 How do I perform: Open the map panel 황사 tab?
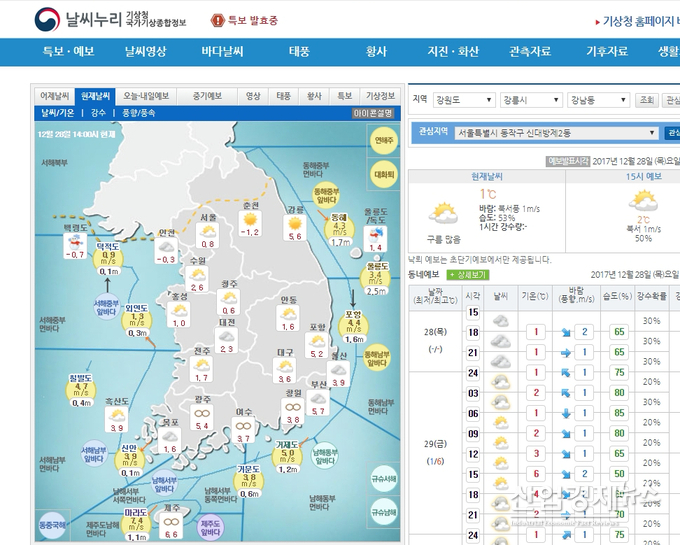[314, 96]
